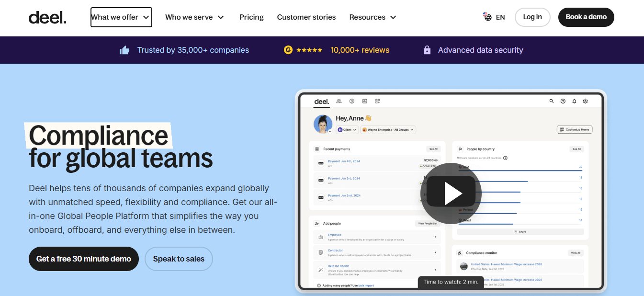This screenshot has height=296, width=644.
Task: Click the thumbs-up trusted icon
Action: [x=124, y=50]
